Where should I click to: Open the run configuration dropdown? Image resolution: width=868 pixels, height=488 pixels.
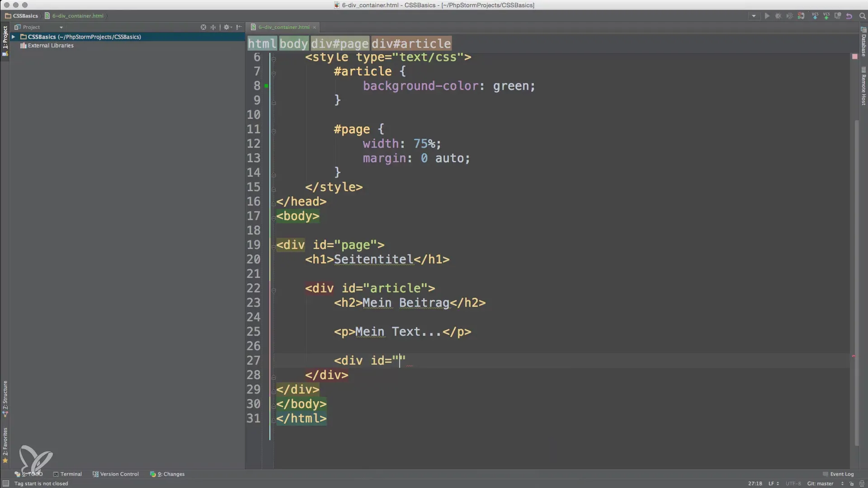coord(754,16)
